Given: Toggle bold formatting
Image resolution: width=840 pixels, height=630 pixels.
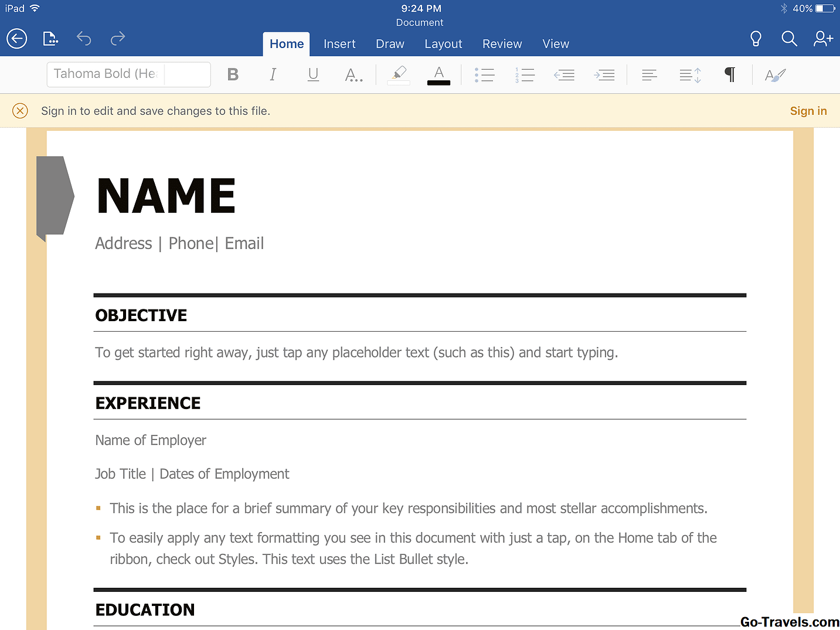Looking at the screenshot, I should click(233, 74).
